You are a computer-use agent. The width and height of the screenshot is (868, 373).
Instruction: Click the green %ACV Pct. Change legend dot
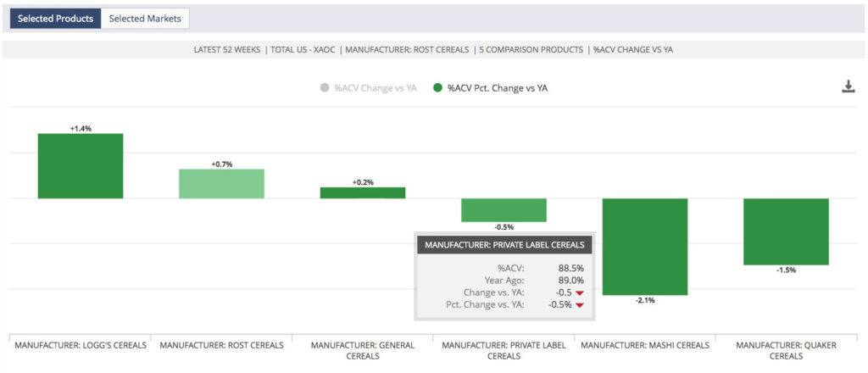pos(438,87)
